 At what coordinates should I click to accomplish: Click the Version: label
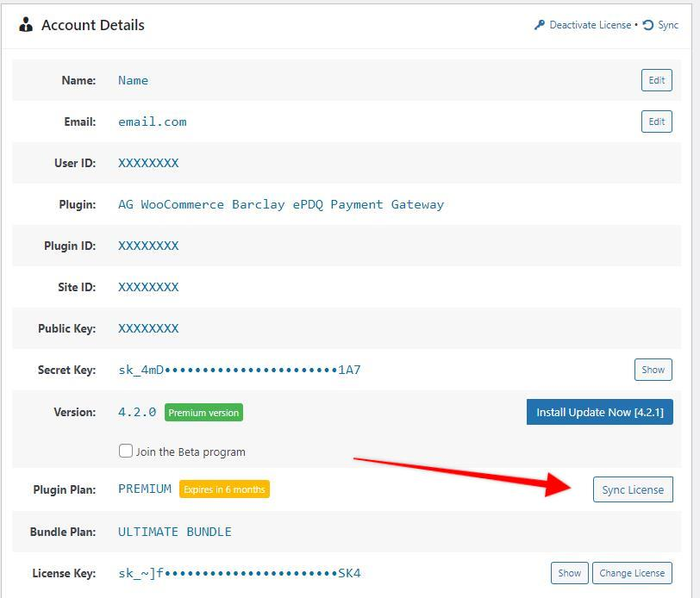pyautogui.click(x=75, y=412)
